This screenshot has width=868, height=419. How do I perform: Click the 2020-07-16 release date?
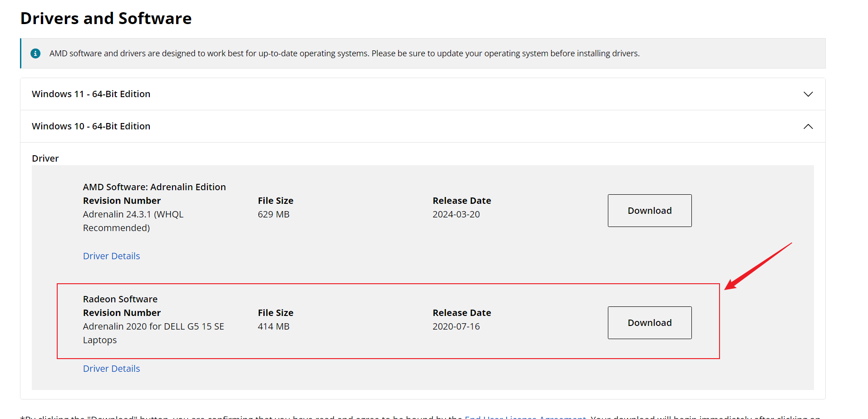point(456,326)
